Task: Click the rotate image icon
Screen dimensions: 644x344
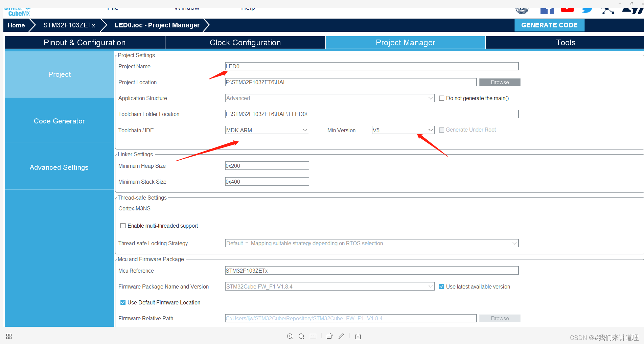Action: [x=329, y=336]
